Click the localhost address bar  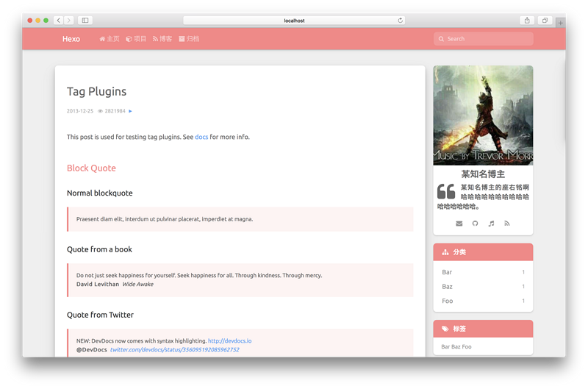tap(294, 21)
